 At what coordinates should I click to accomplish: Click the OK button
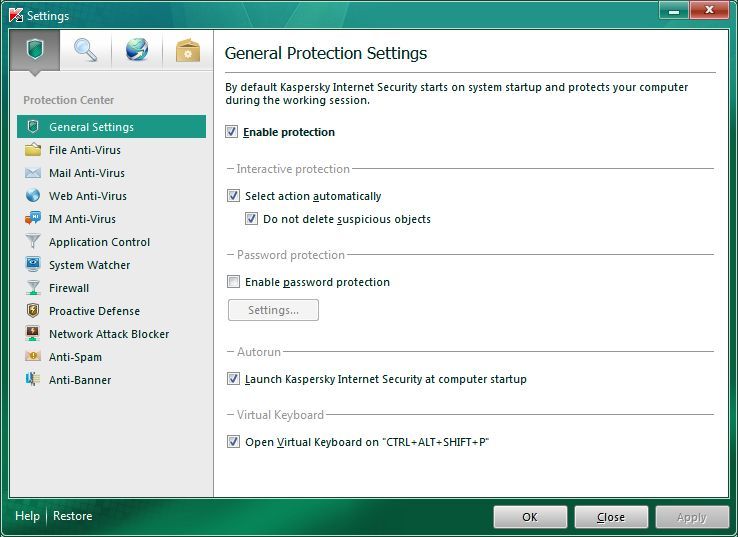coord(530,517)
